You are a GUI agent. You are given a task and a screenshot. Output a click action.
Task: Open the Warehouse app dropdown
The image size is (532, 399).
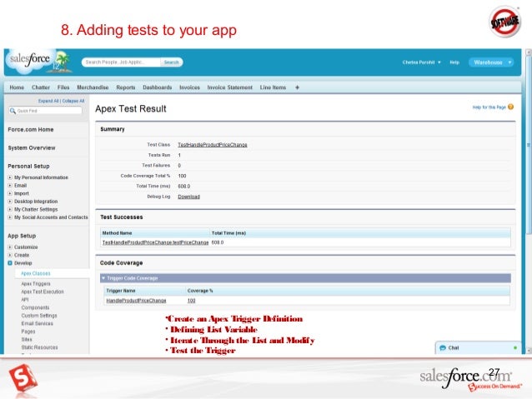(491, 62)
